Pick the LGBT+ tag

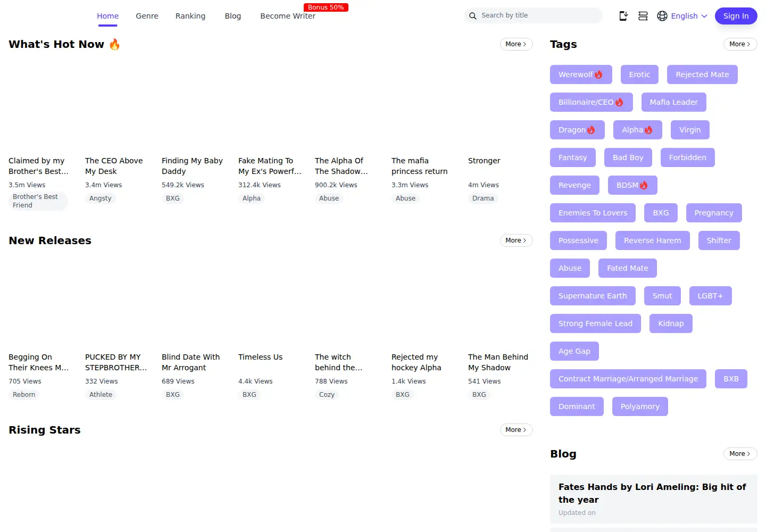[710, 296]
